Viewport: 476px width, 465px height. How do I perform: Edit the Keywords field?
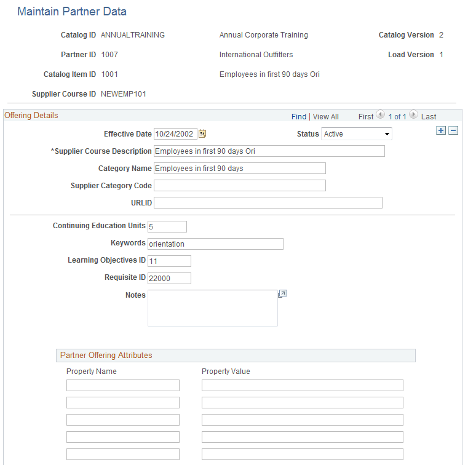click(x=215, y=244)
